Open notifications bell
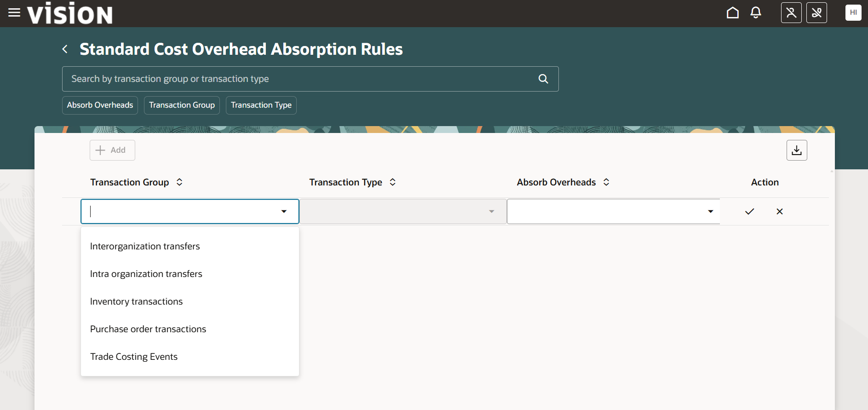 (756, 13)
